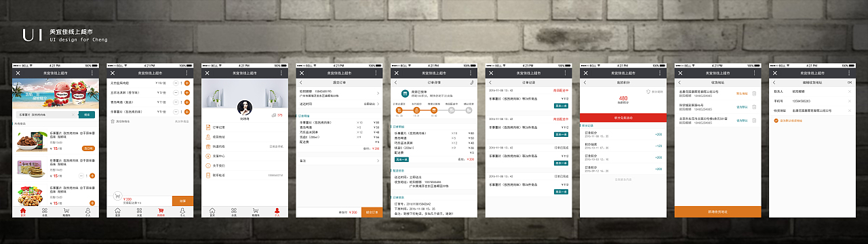Open 关于我们 in the profile menu
The image size is (868, 244).
point(245,165)
